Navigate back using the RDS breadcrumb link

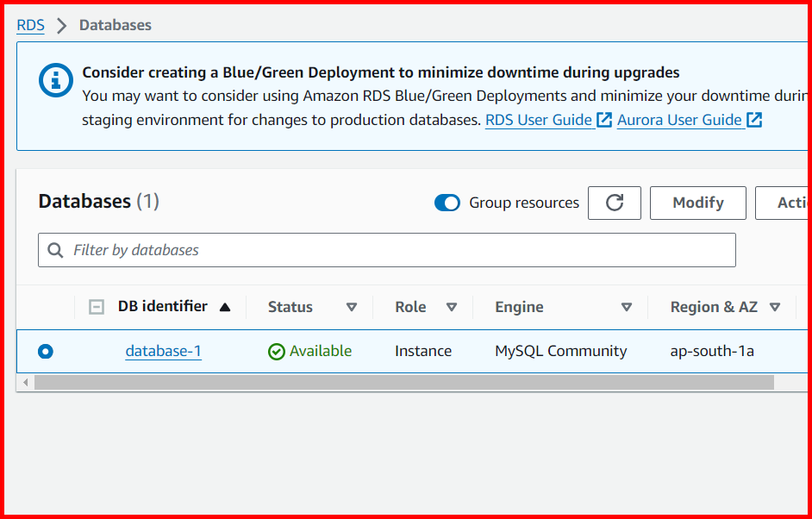(29, 25)
